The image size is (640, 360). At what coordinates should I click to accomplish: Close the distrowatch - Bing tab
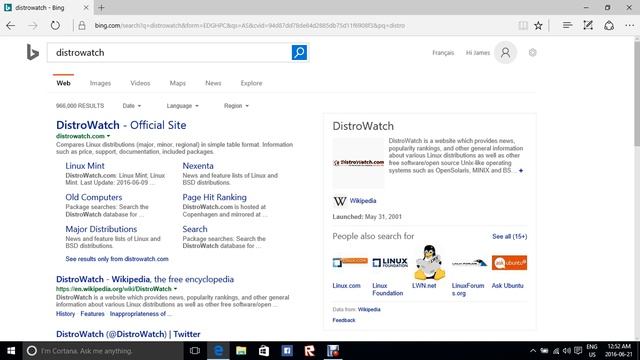pos(86,7)
